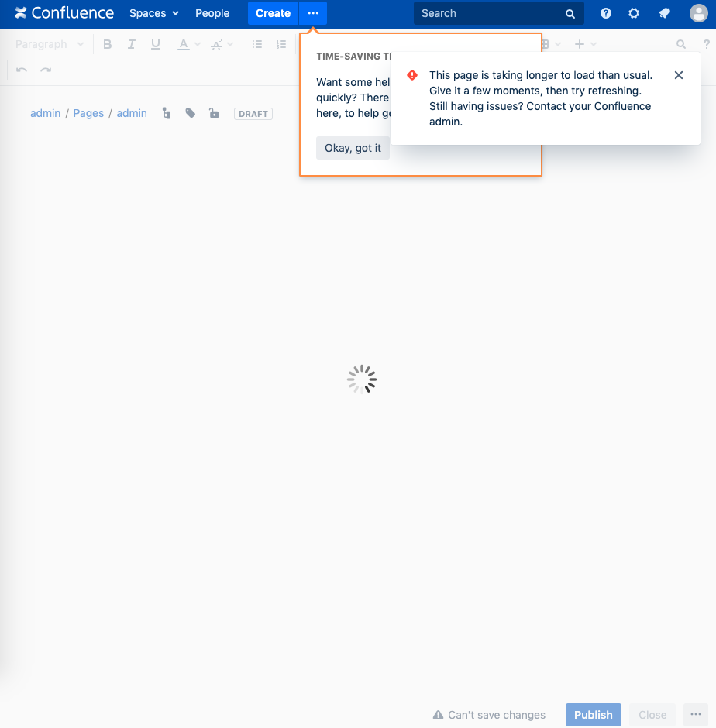Click the DRAFT status lozenge
716x728 pixels.
253,114
